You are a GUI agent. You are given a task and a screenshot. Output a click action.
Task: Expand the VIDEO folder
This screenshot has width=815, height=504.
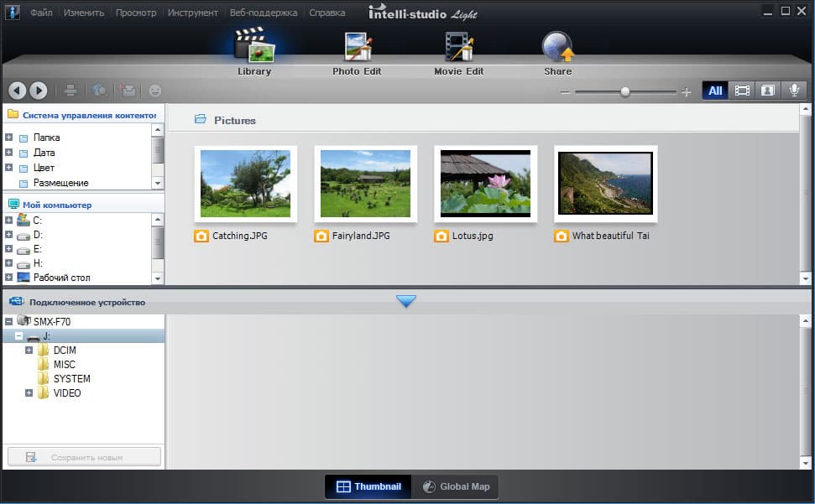click(x=29, y=393)
